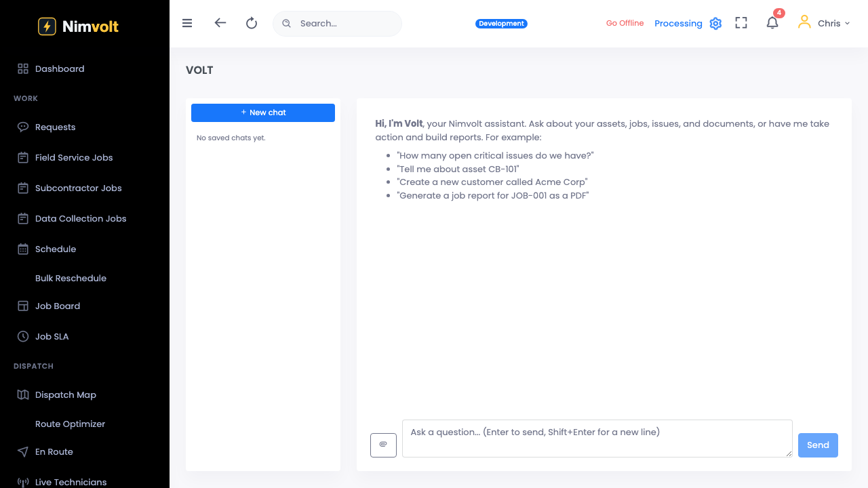Open Route Optimizer
The image size is (868, 488).
click(71, 424)
